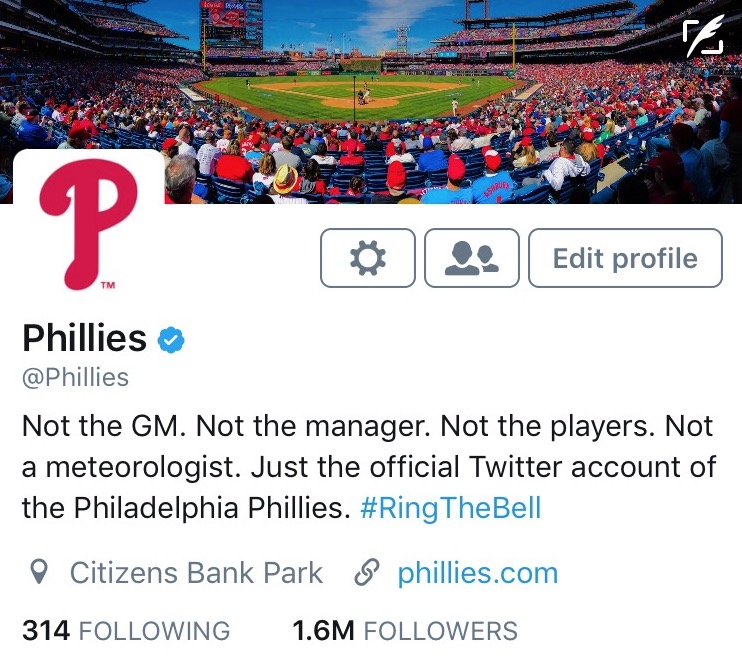Image resolution: width=742 pixels, height=669 pixels.
Task: Click the TM mark under the logo
Action: tap(108, 284)
